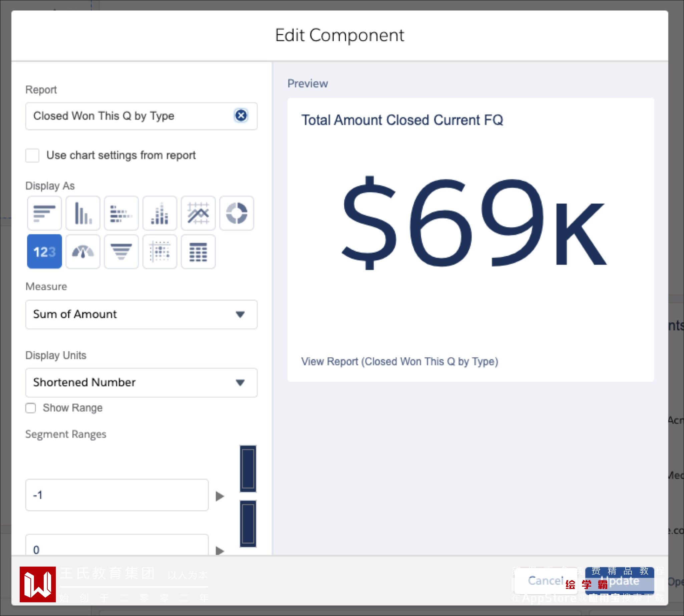
Task: Toggle the Show Range checkbox
Action: pyautogui.click(x=31, y=408)
